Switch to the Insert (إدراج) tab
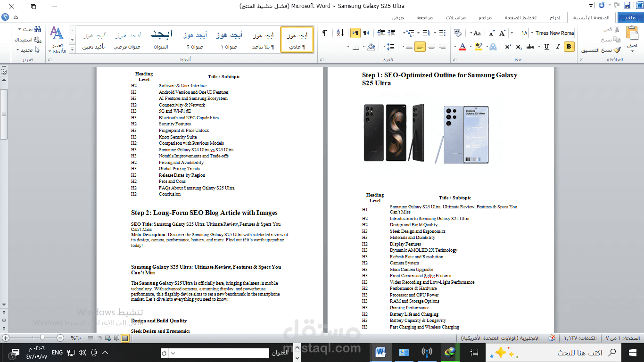The height and width of the screenshot is (362, 644). click(555, 17)
